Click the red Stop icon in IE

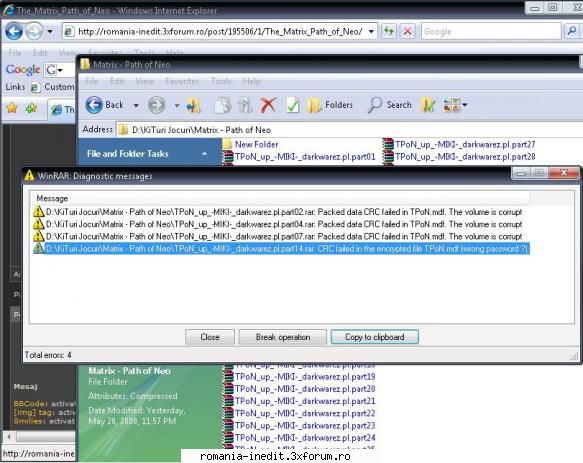click(408, 32)
